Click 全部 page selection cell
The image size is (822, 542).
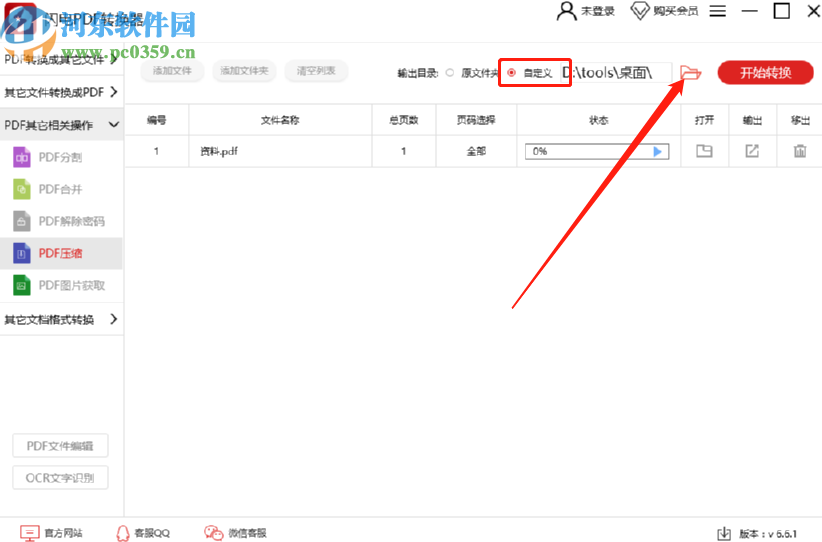click(x=476, y=151)
